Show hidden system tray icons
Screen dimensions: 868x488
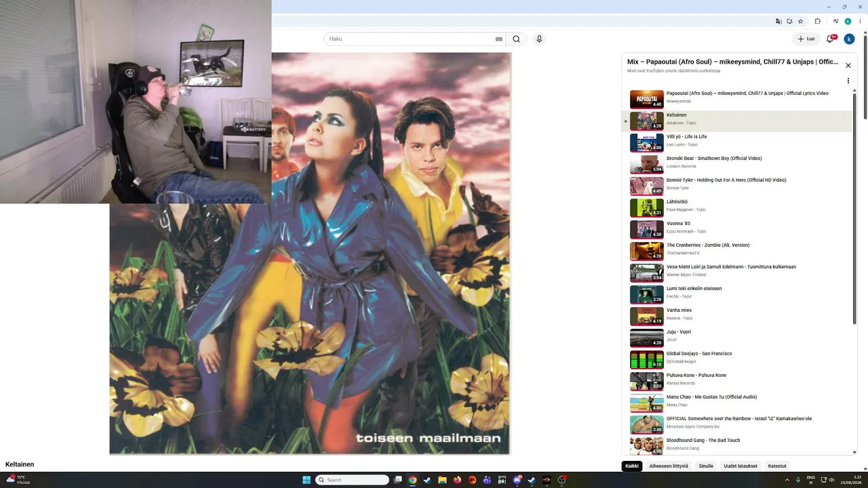click(x=787, y=480)
